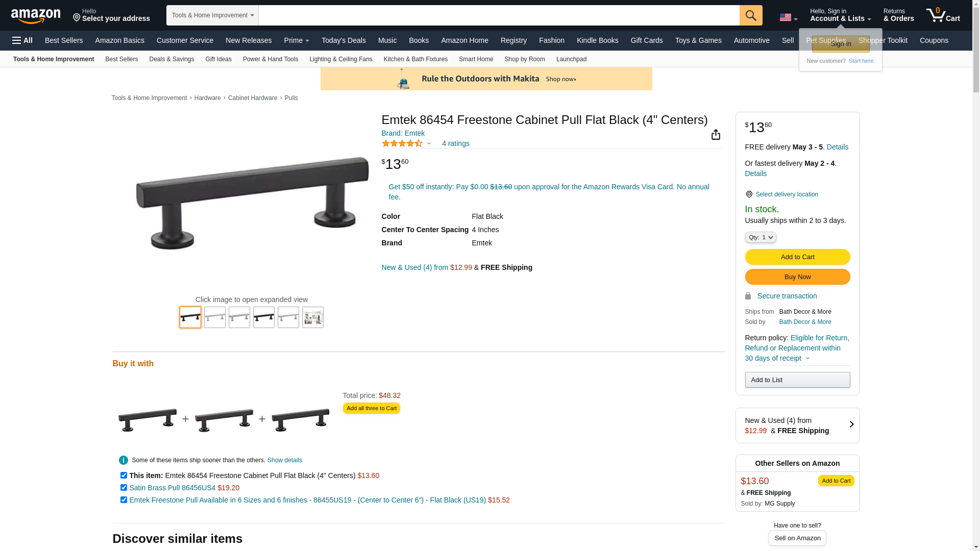Open the All hamburger menu
The height and width of the screenshot is (551, 980).
22,40
